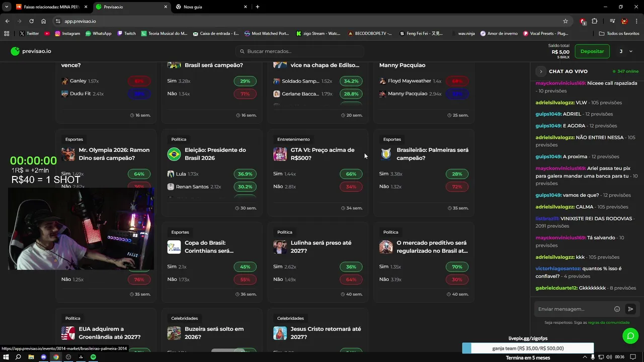This screenshot has width=644, height=362.
Task: Open File Explorer from taskbar
Action: 31,357
